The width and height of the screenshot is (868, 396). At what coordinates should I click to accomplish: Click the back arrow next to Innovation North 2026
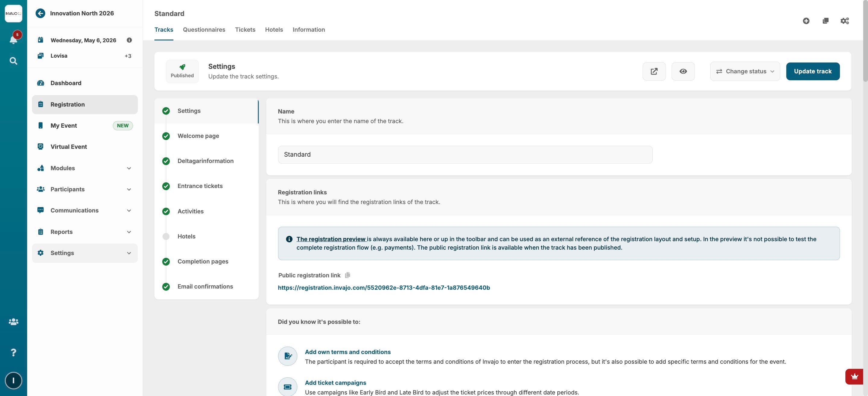coord(40,14)
